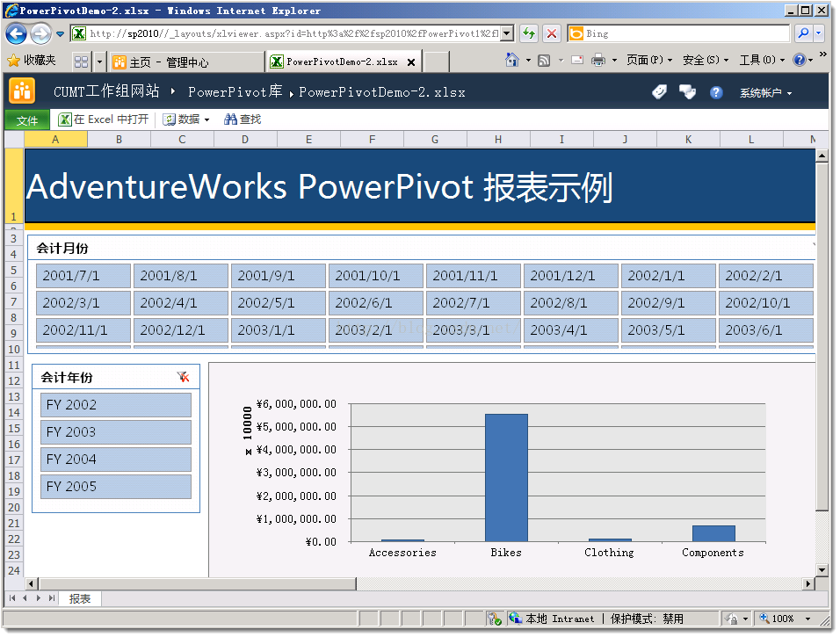
Task: Select column F header
Action: pos(372,140)
